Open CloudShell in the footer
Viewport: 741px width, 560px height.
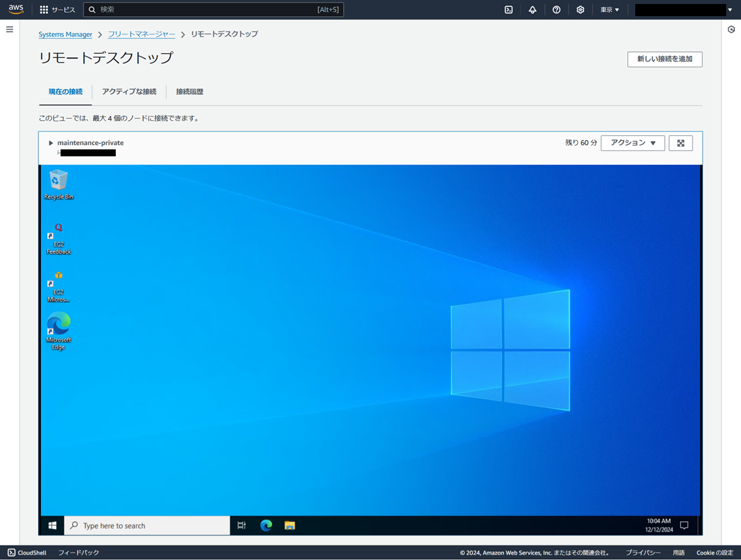coord(27,553)
